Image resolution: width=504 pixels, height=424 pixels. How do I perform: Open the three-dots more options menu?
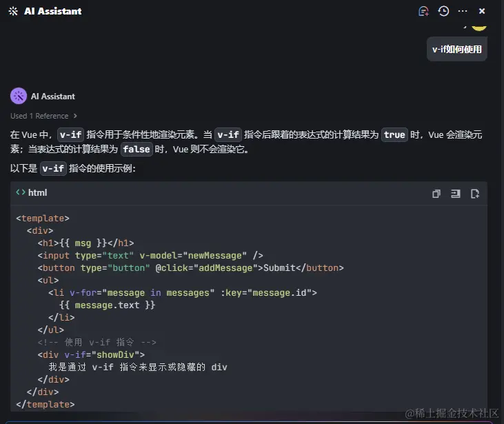coord(463,11)
